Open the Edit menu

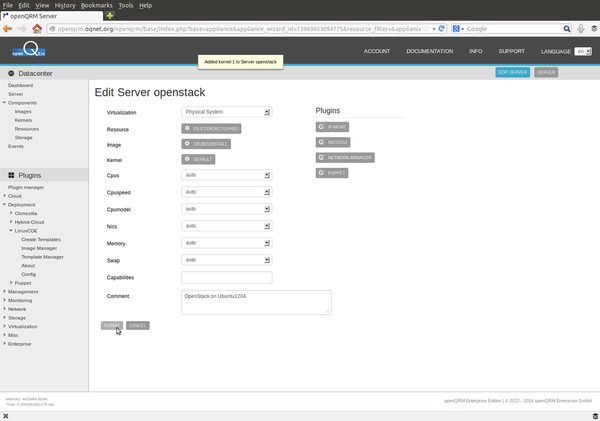point(24,5)
